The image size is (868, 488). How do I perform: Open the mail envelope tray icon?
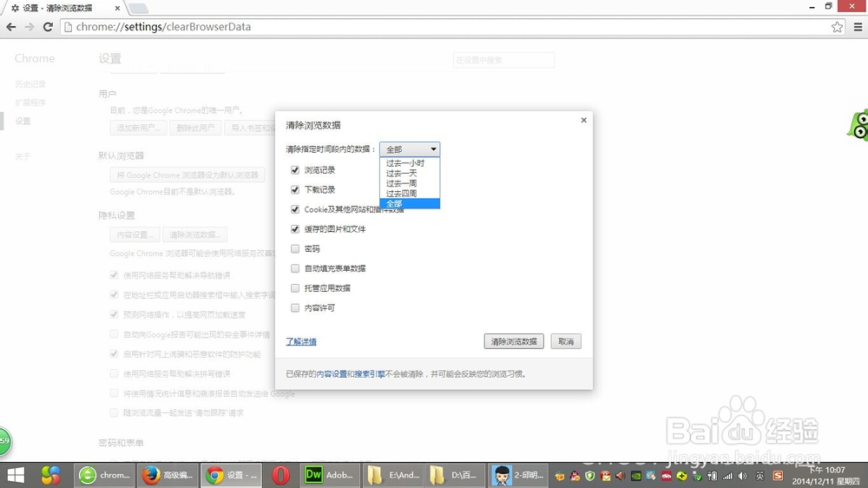pos(605,476)
